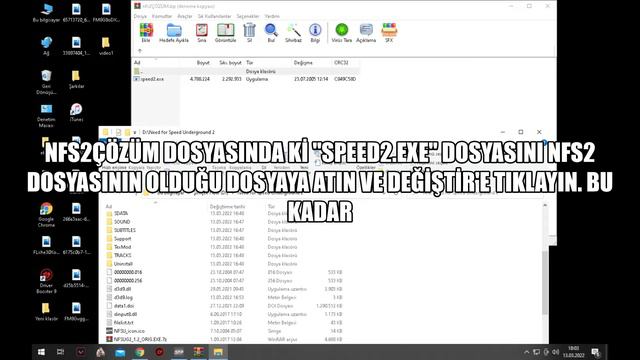Select speed2.exe in the WinRAR archive list
The image size is (640, 360).
245,79
